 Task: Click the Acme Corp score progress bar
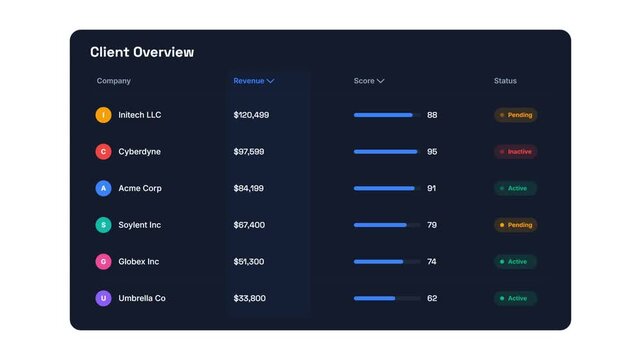point(387,188)
